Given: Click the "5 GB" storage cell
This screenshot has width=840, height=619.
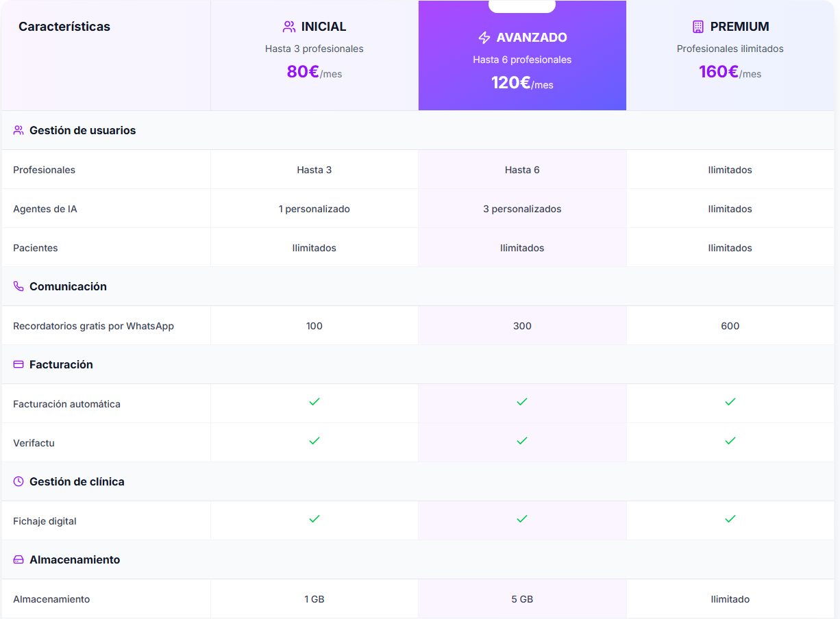Looking at the screenshot, I should (x=522, y=599).
